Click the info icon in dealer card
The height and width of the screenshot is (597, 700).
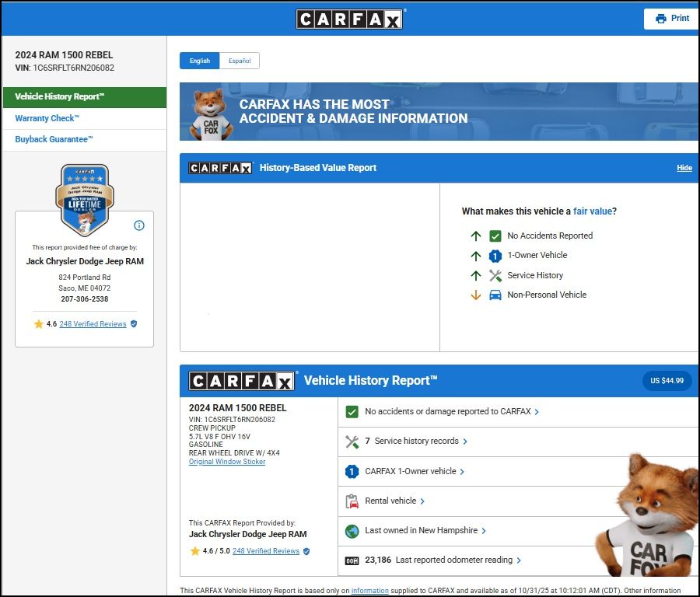point(139,225)
